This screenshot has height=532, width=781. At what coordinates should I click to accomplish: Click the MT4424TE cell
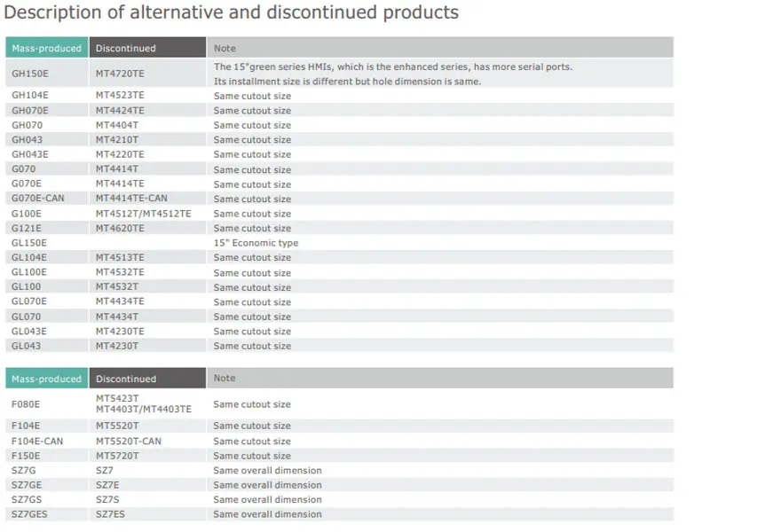120,111
